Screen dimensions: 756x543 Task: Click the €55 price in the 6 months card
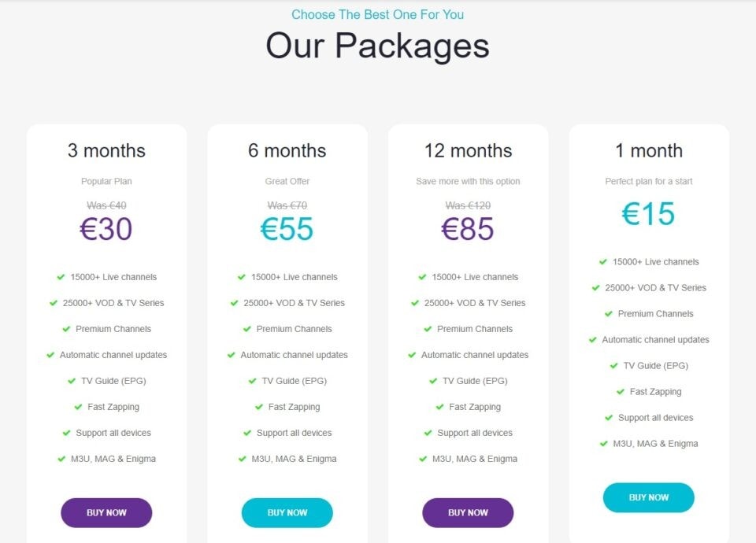pos(287,229)
